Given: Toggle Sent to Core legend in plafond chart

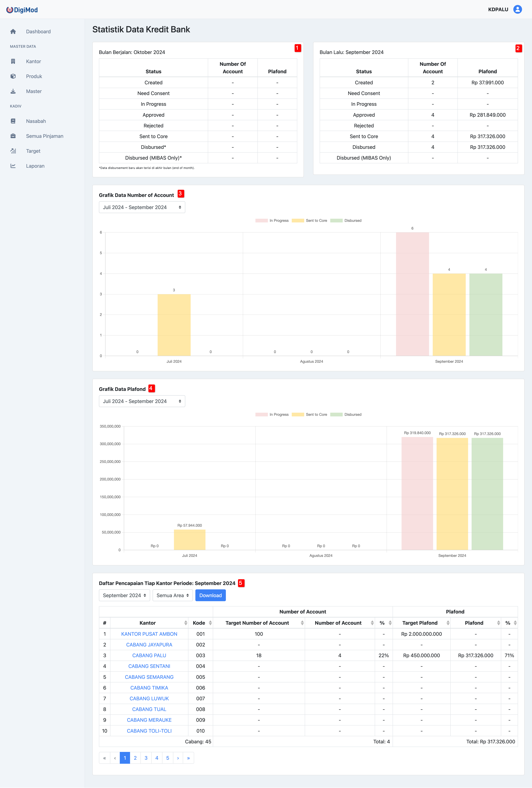Looking at the screenshot, I should click(x=309, y=414).
